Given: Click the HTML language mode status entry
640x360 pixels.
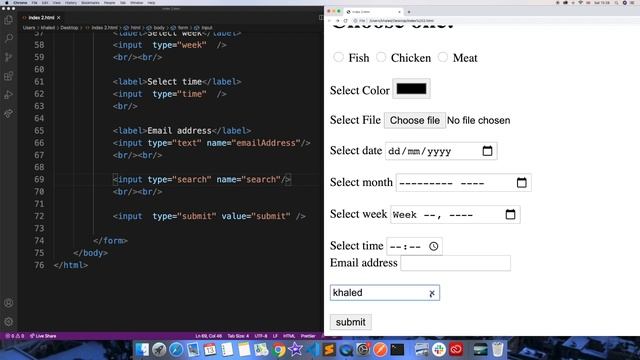Looking at the screenshot, I should pos(289,336).
